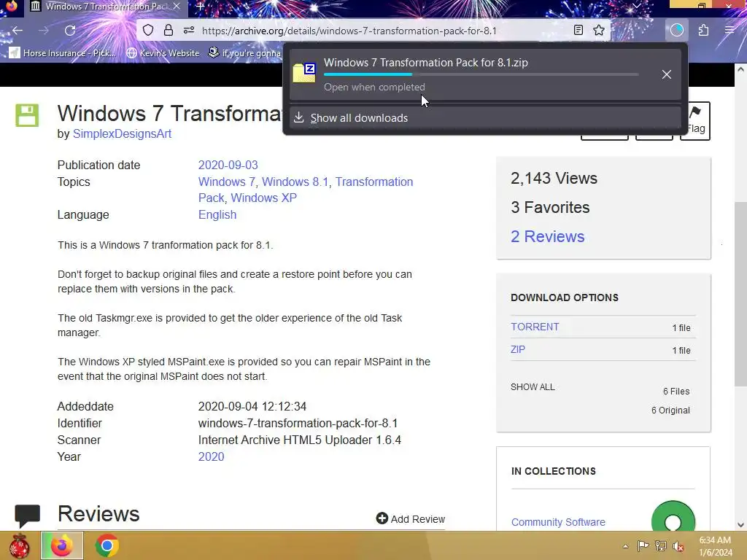
Task: Open Kevin's Website bookmark
Action: click(x=163, y=52)
